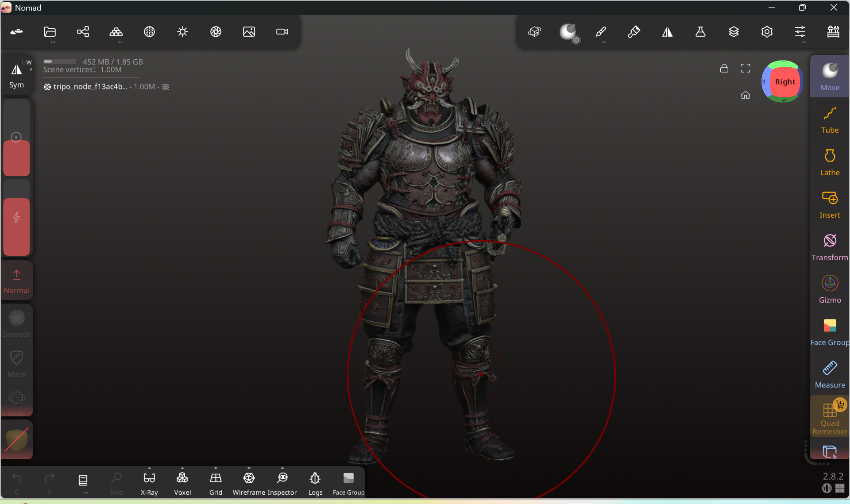Expand the Symmetry options
Screen dimensions: 850x504
coord(31,69)
